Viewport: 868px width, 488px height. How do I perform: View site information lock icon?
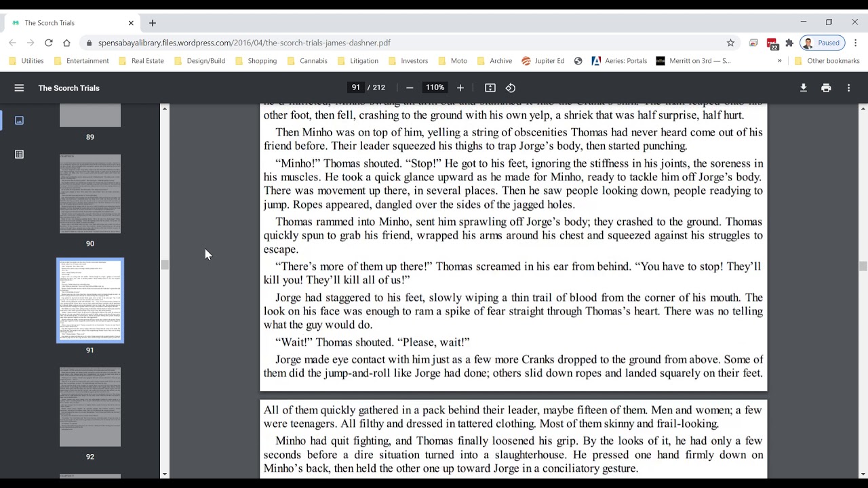tap(89, 43)
